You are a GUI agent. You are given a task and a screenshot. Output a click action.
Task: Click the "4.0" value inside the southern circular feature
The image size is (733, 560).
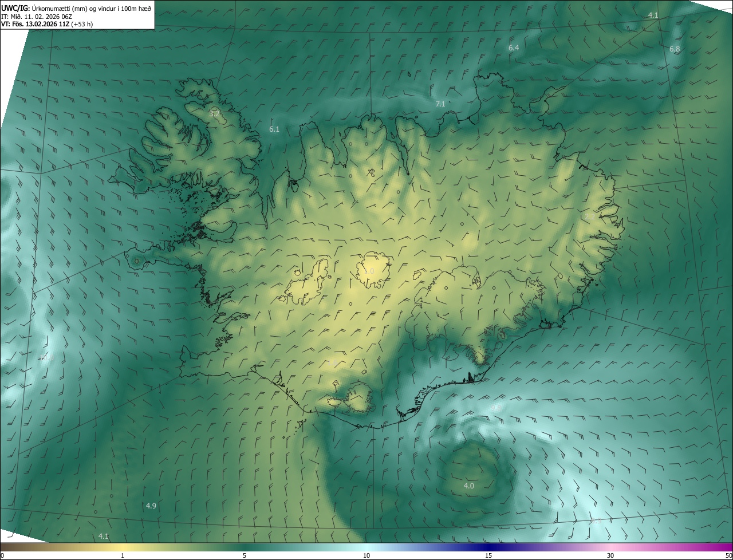tap(468, 486)
